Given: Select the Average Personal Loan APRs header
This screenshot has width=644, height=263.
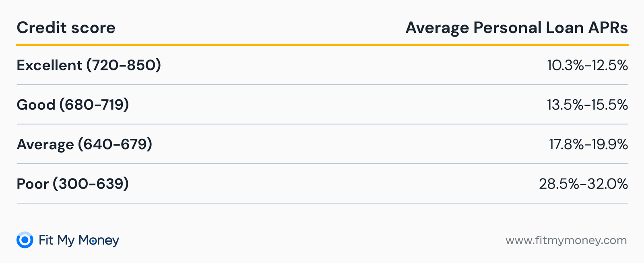Looking at the screenshot, I should pos(516,28).
